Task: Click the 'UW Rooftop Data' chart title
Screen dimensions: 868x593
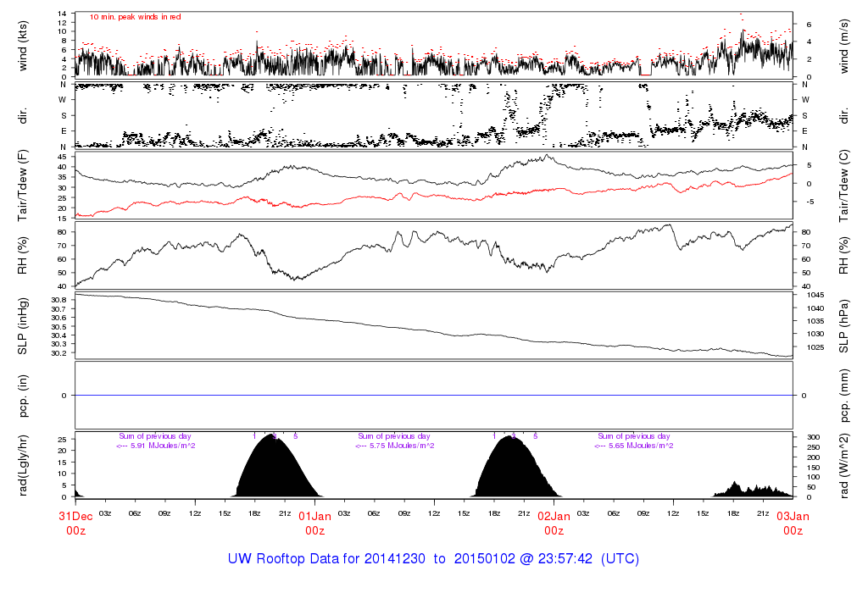Action: click(433, 559)
